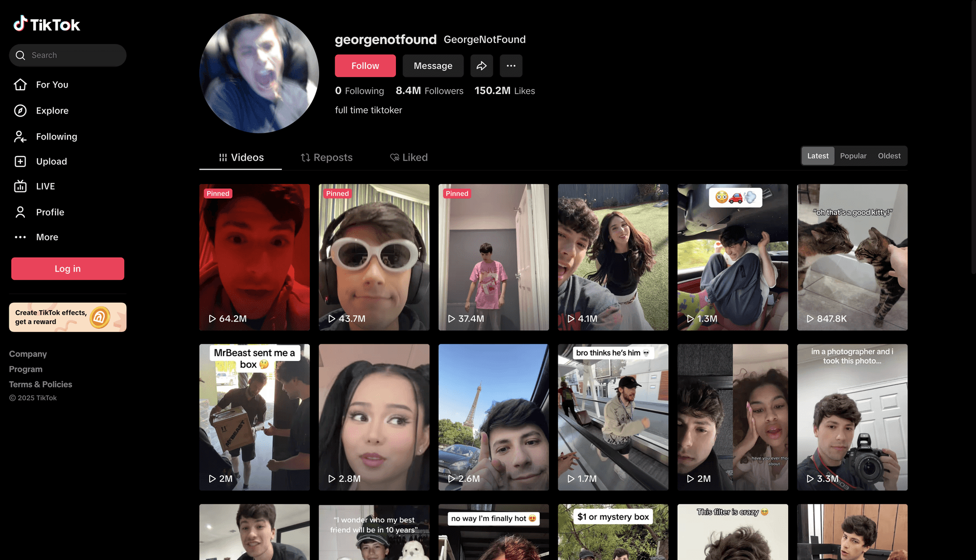This screenshot has width=976, height=560.
Task: Sort videos by Latest
Action: [x=818, y=156]
